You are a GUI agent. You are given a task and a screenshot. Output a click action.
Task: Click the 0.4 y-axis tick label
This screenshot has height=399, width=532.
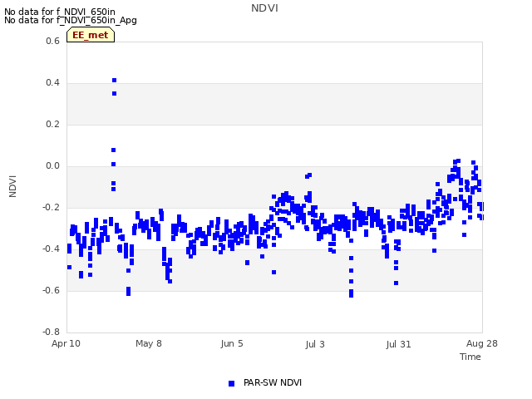[x=52, y=83]
